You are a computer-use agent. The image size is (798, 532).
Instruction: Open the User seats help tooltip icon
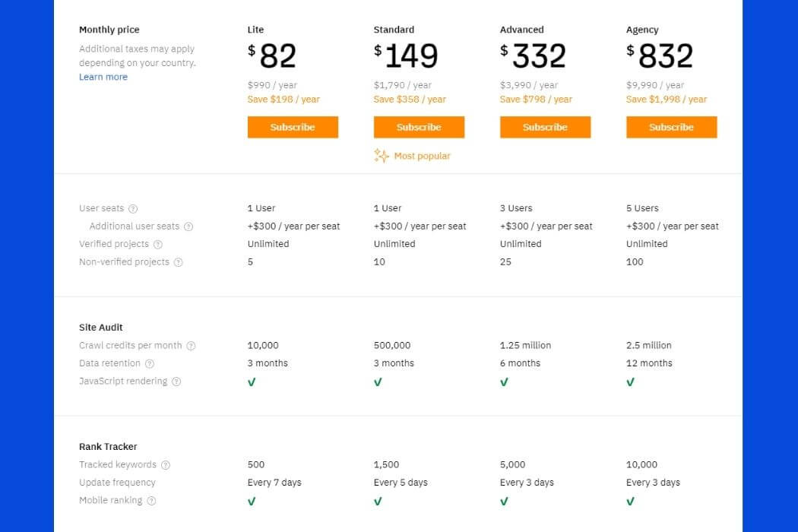[x=133, y=209]
